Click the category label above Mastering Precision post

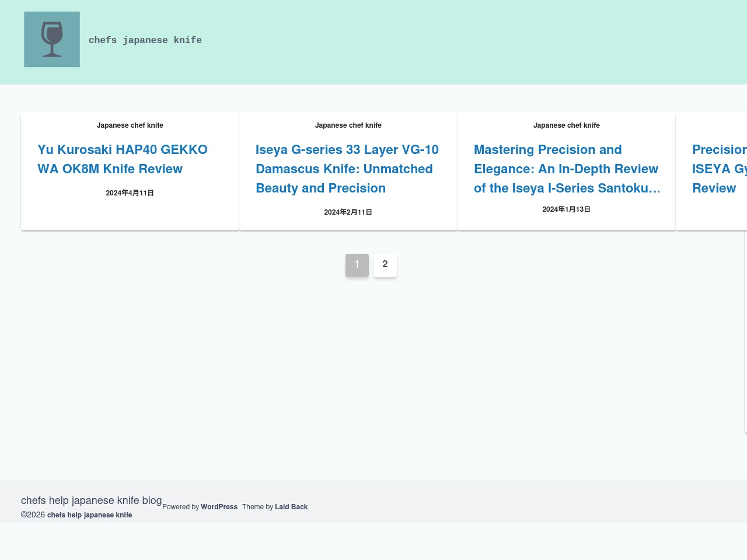click(x=567, y=125)
